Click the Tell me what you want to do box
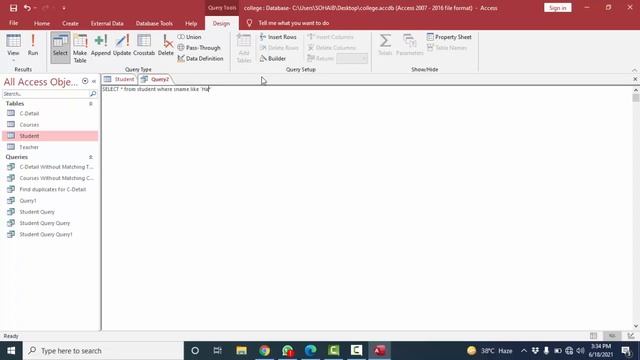This screenshot has width=640, height=360. point(293,23)
